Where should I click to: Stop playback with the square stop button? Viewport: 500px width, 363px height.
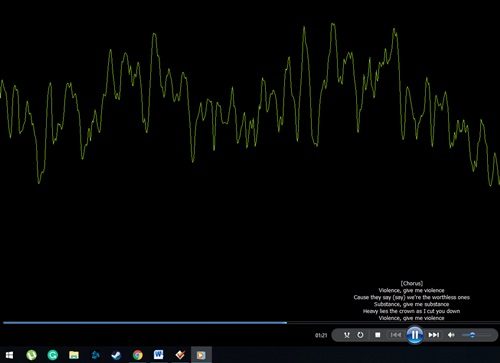pyautogui.click(x=378, y=335)
